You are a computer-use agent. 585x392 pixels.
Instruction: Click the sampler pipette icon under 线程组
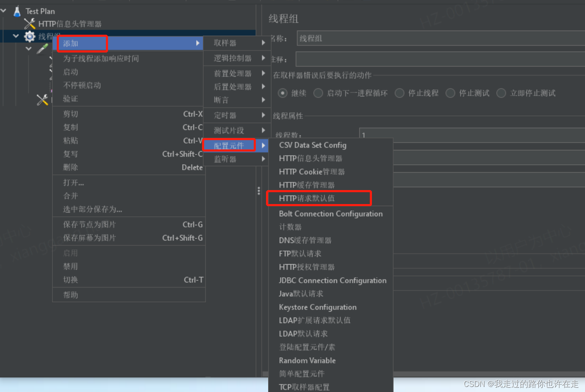click(42, 49)
